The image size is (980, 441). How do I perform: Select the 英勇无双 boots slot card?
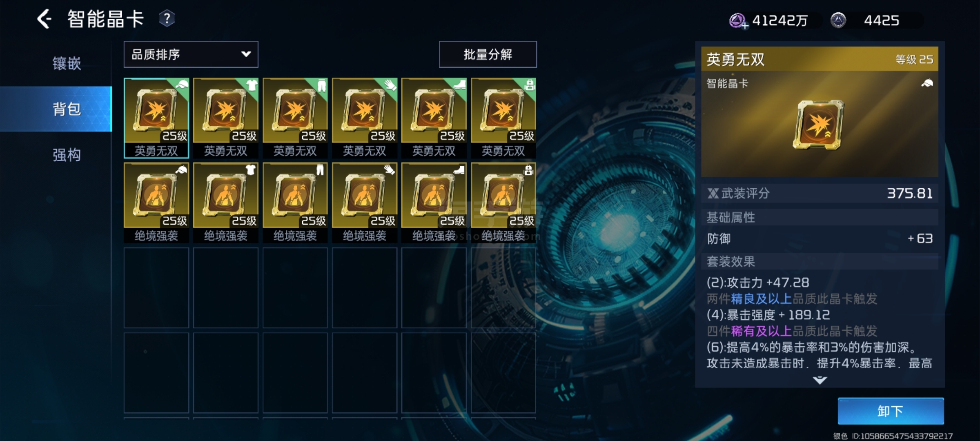coord(434,118)
